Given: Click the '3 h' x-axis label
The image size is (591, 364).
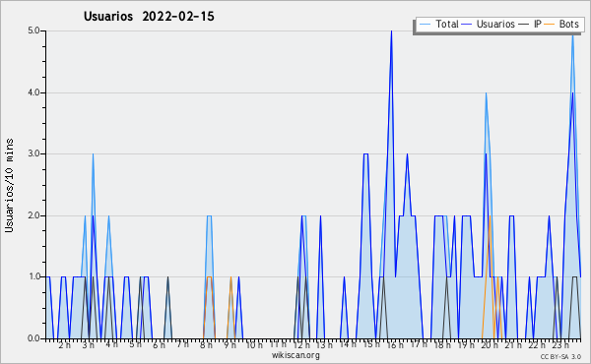Looking at the screenshot, I should pos(89,345).
